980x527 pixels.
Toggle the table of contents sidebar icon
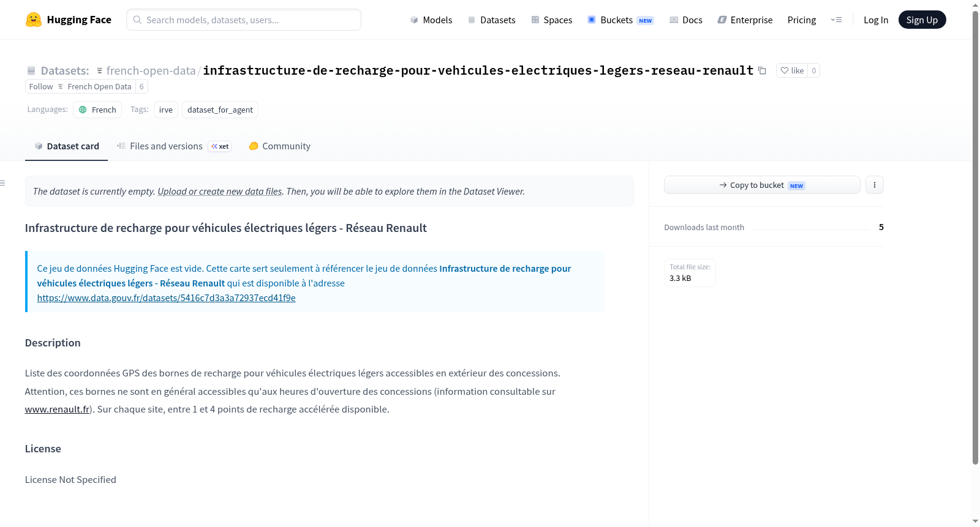[3, 183]
